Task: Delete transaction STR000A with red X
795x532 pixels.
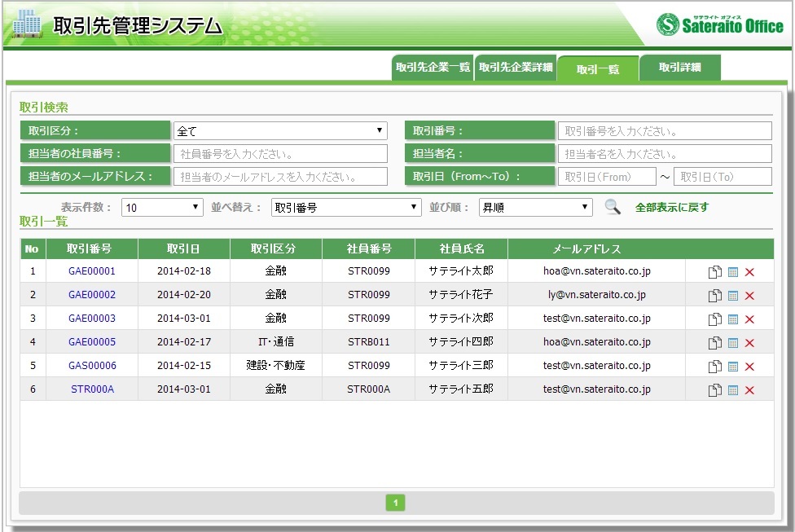Action: 749,390
